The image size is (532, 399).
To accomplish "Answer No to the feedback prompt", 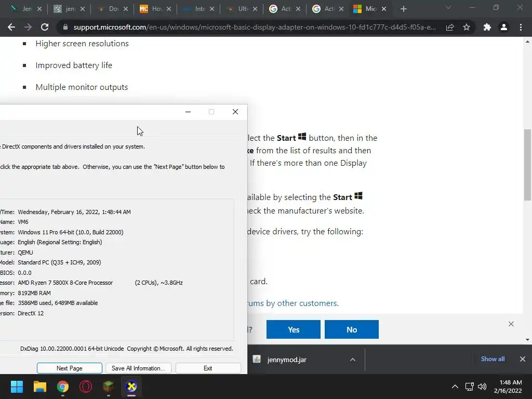I will pos(352,329).
